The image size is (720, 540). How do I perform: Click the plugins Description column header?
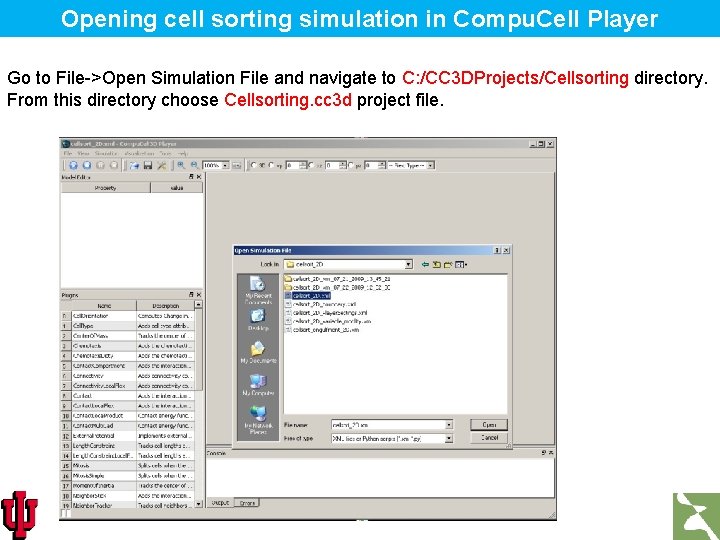tap(165, 305)
